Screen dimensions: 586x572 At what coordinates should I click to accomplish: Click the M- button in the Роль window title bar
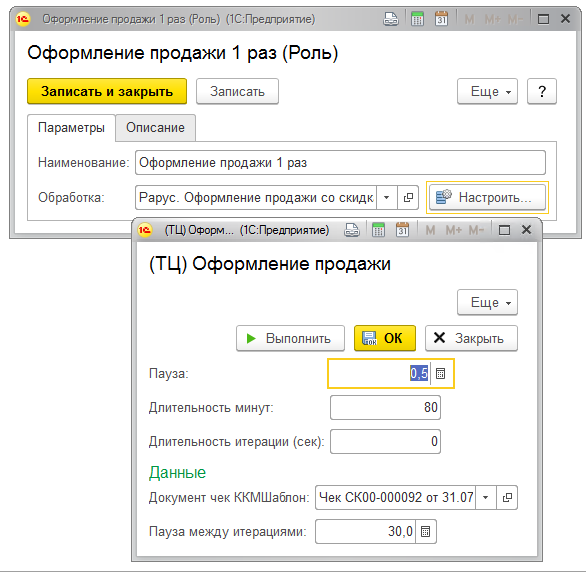coord(516,19)
